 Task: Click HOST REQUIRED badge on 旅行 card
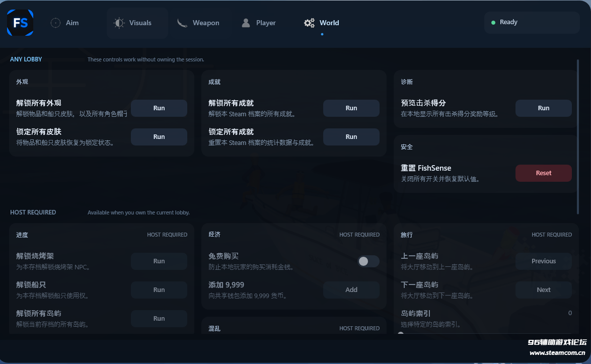tap(551, 235)
